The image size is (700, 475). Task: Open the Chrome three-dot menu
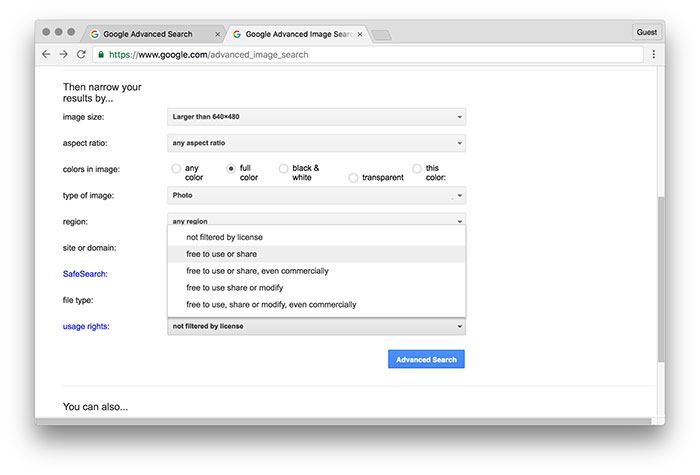coord(653,54)
